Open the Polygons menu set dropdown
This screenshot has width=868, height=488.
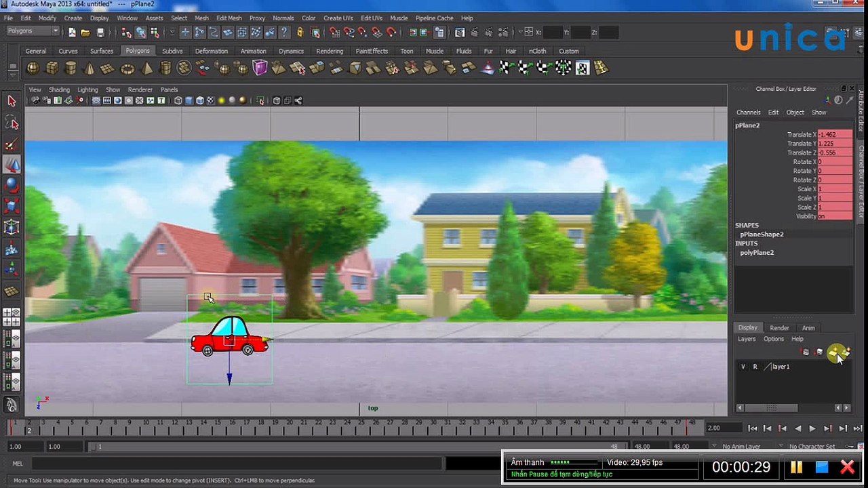click(33, 31)
